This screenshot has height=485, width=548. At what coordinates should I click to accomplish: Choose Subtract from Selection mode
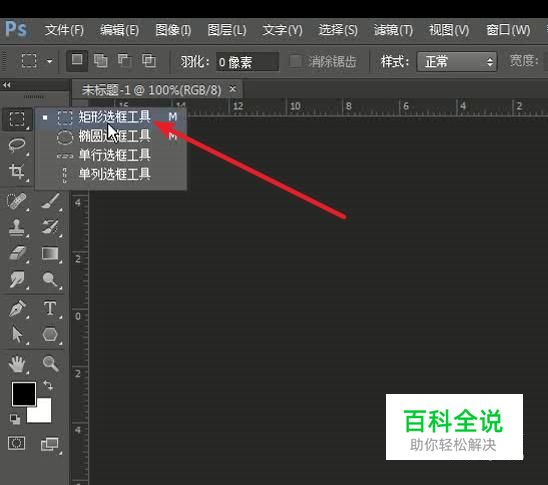pos(125,61)
